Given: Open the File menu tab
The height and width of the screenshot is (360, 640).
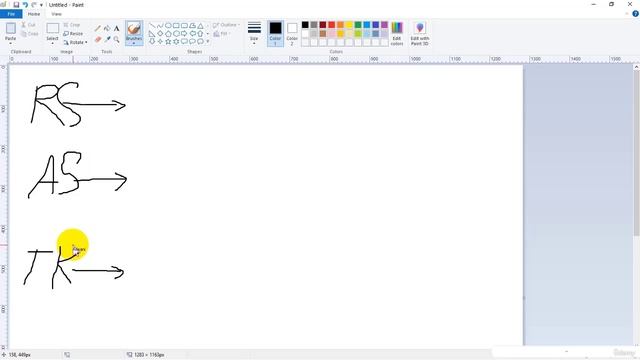Looking at the screenshot, I should pos(11,14).
